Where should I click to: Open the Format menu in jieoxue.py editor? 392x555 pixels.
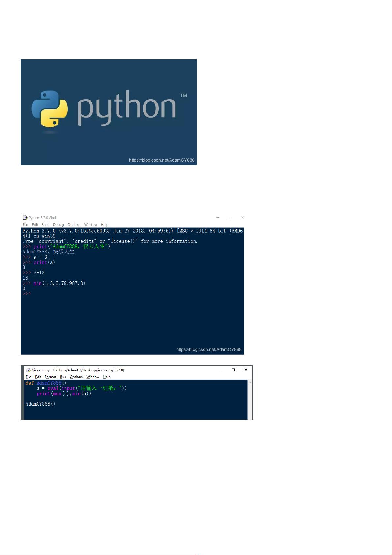tap(50, 377)
